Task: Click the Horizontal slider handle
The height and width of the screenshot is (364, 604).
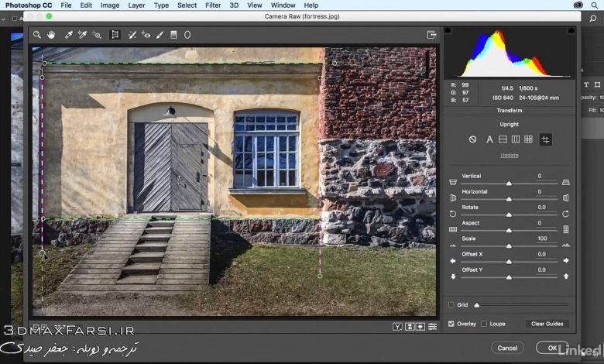Action: point(509,199)
